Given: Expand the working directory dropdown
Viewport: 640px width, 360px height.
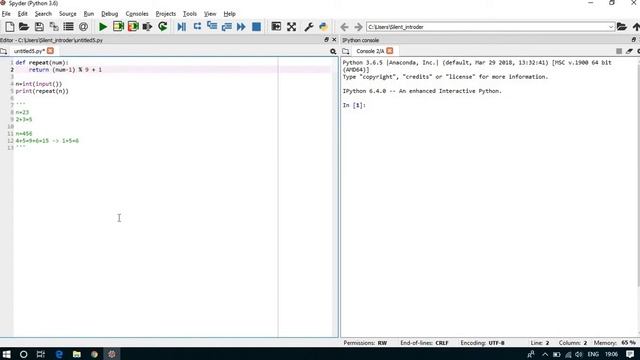Looking at the screenshot, I should [611, 27].
